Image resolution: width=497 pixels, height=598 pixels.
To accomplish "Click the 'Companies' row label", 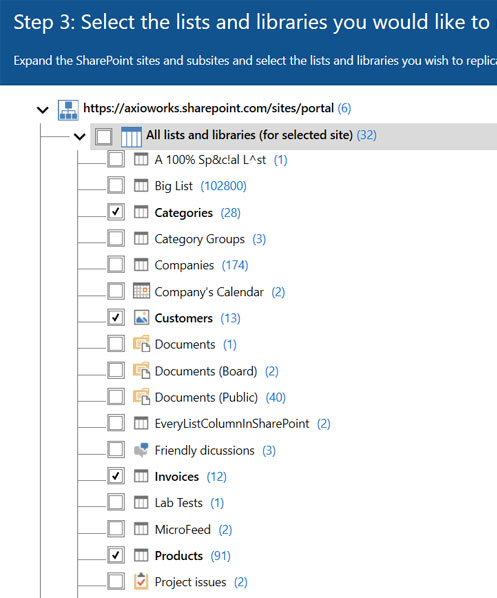I will click(x=184, y=265).
